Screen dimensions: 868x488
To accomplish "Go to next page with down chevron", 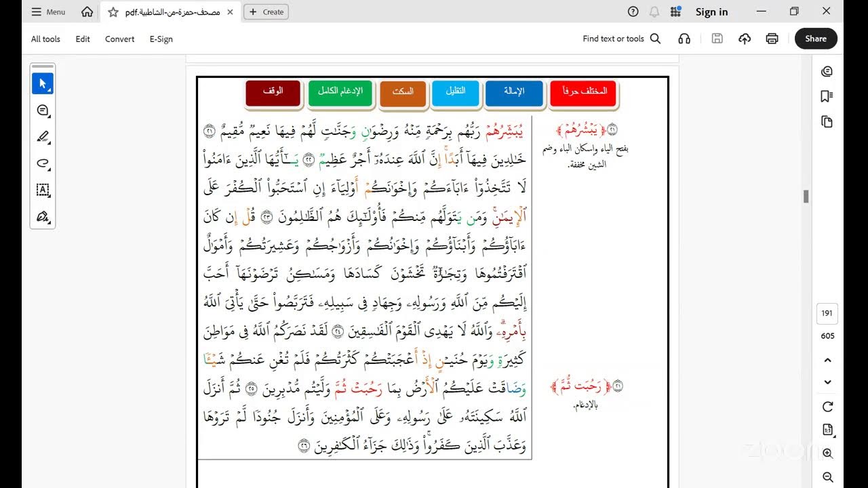I will (827, 382).
